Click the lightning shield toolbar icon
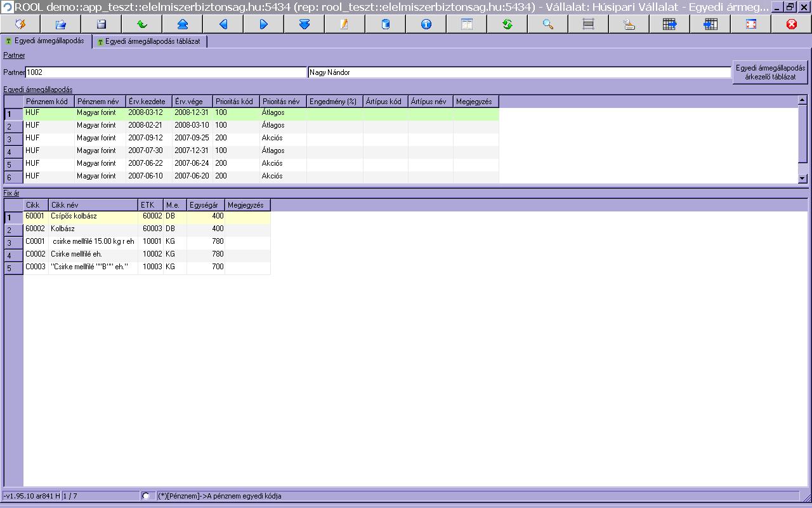Image resolution: width=812 pixels, height=508 pixels. pyautogui.click(x=20, y=24)
